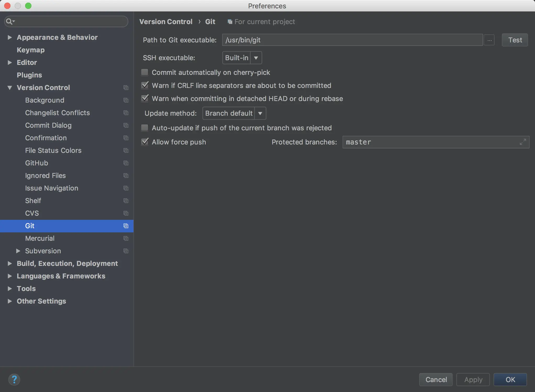The width and height of the screenshot is (535, 392).
Task: Expand the Subversion tree node
Action: point(18,251)
